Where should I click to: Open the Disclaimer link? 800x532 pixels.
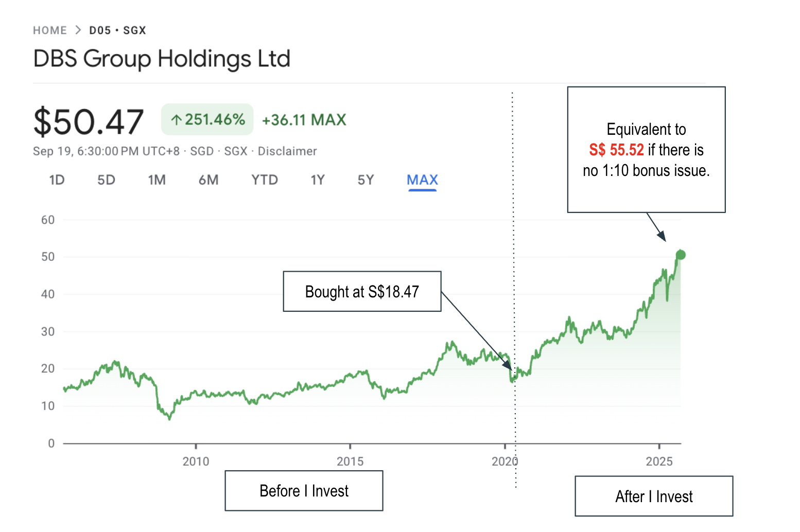pyautogui.click(x=287, y=151)
